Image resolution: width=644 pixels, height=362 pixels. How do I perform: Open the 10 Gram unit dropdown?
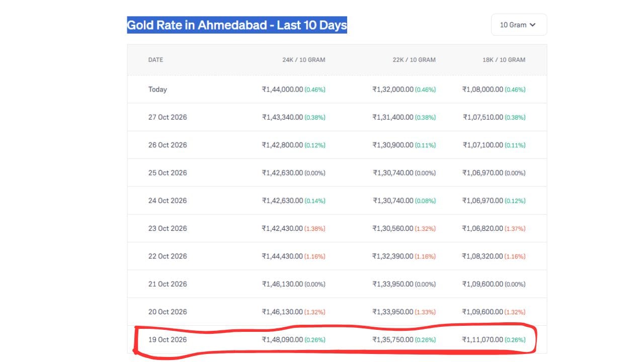click(x=519, y=25)
